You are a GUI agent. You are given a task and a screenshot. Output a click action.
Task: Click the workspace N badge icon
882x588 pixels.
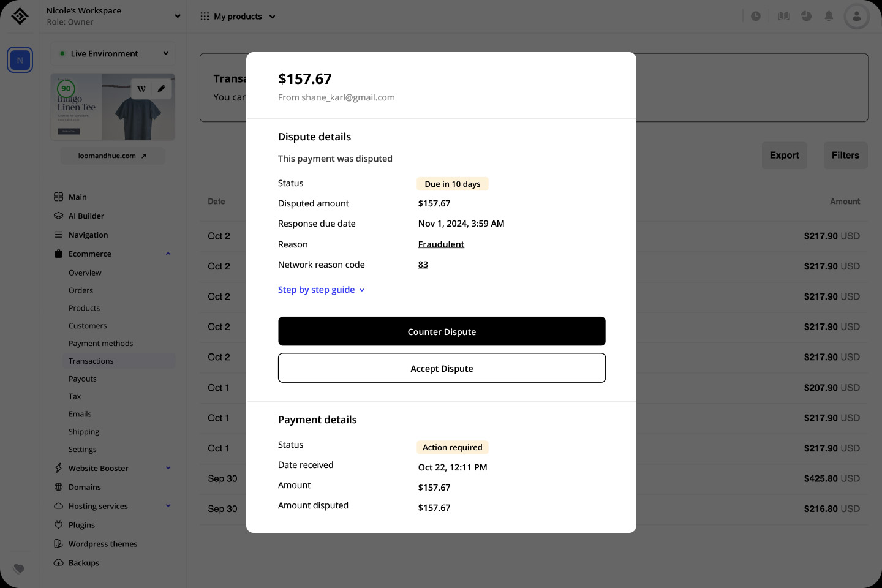click(x=20, y=60)
